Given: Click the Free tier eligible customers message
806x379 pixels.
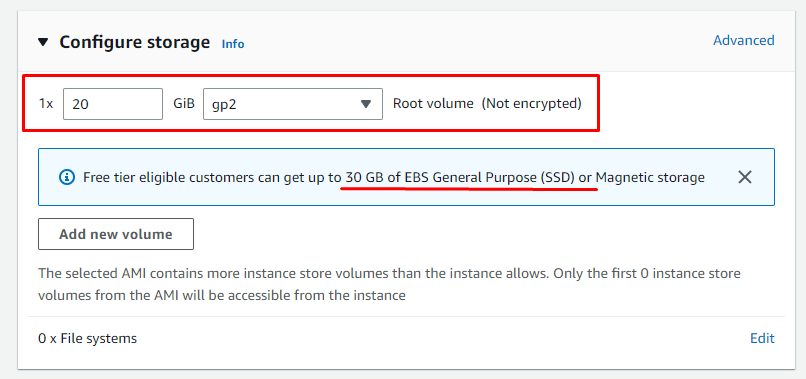Looking at the screenshot, I should (x=394, y=178).
